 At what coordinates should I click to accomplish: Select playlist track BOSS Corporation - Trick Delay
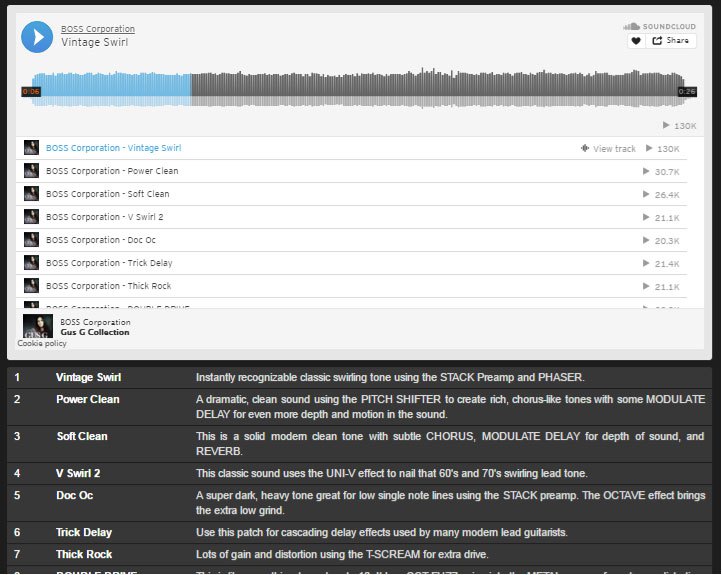click(351, 263)
